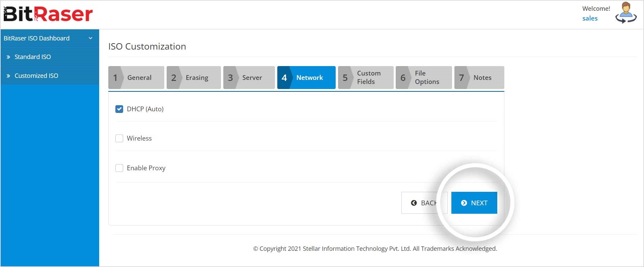Tick the Enable Proxy checkbox
Image resolution: width=644 pixels, height=267 pixels.
[119, 168]
